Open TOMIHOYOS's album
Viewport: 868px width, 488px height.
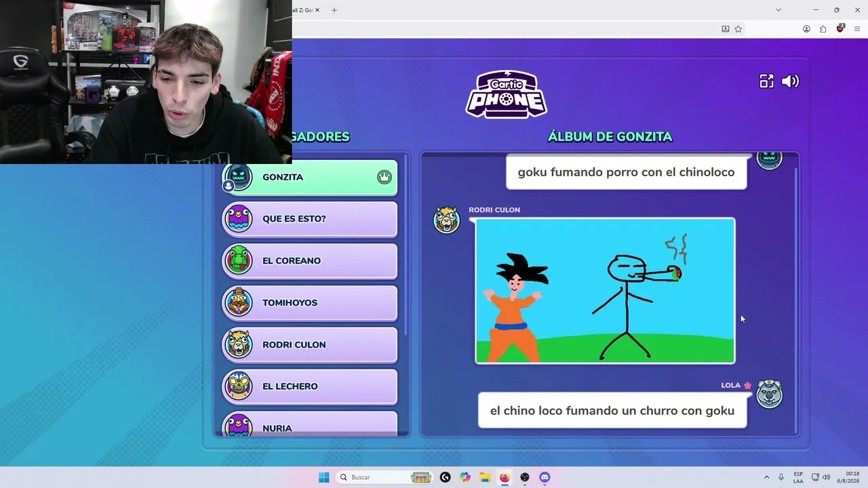[310, 303]
